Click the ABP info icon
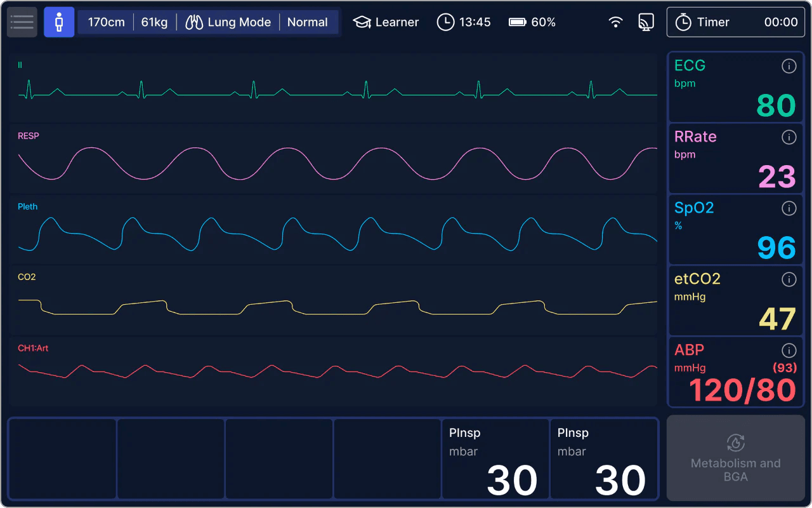The height and width of the screenshot is (508, 812). (789, 351)
